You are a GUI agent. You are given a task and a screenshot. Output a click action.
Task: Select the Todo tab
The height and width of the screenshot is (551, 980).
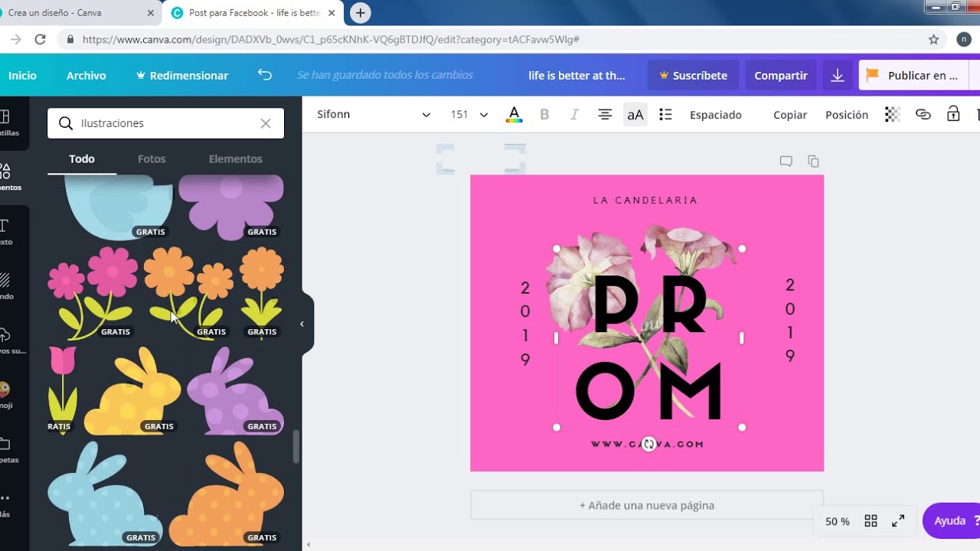click(x=82, y=159)
